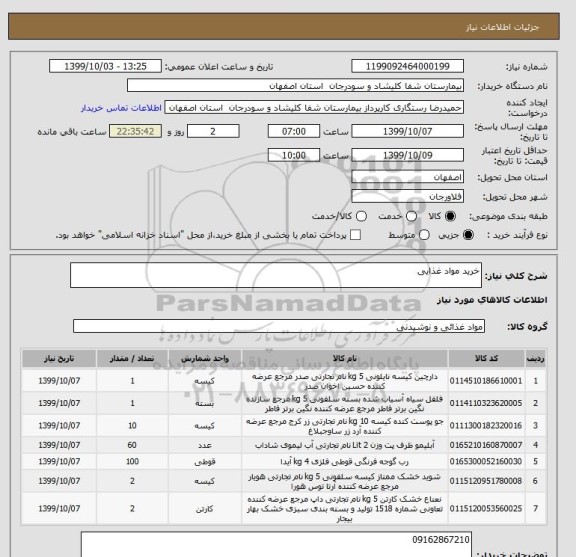Select the خدمت radio button

point(411,216)
